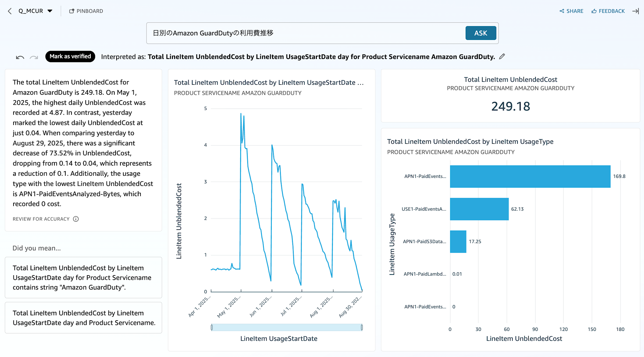Edit the interpretation with the pencil icon
The height and width of the screenshot is (357, 644).
tap(502, 56)
